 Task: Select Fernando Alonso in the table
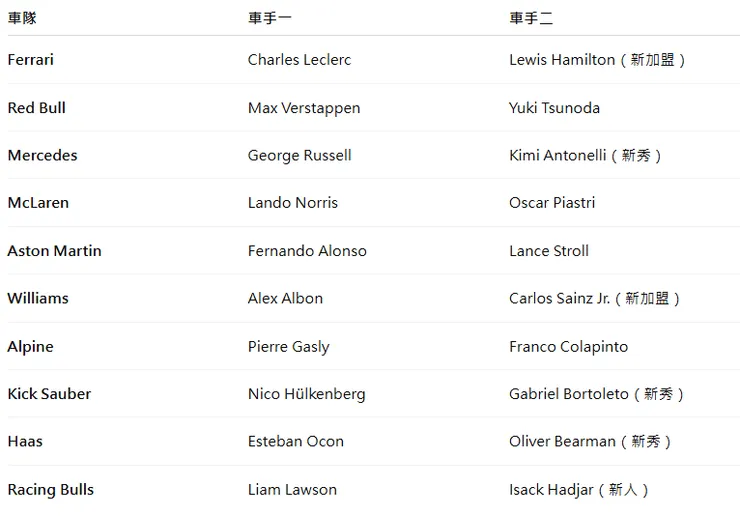[307, 251]
